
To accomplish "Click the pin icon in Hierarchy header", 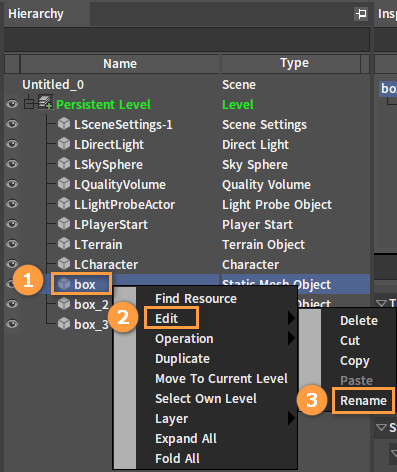I will click(361, 14).
